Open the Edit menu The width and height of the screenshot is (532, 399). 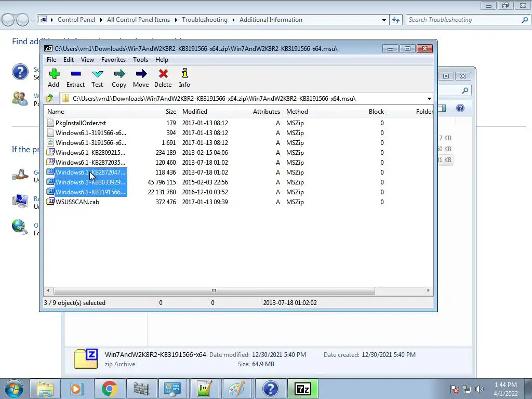[69, 60]
